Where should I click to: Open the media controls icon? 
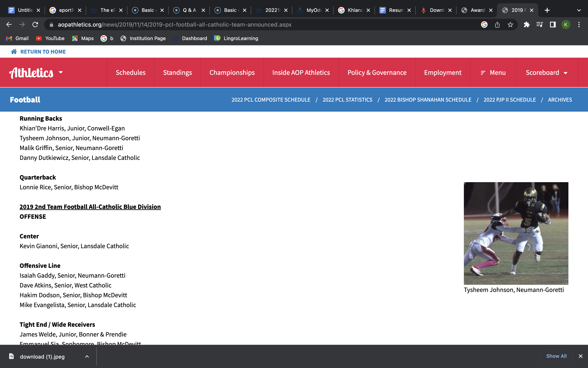tap(540, 25)
